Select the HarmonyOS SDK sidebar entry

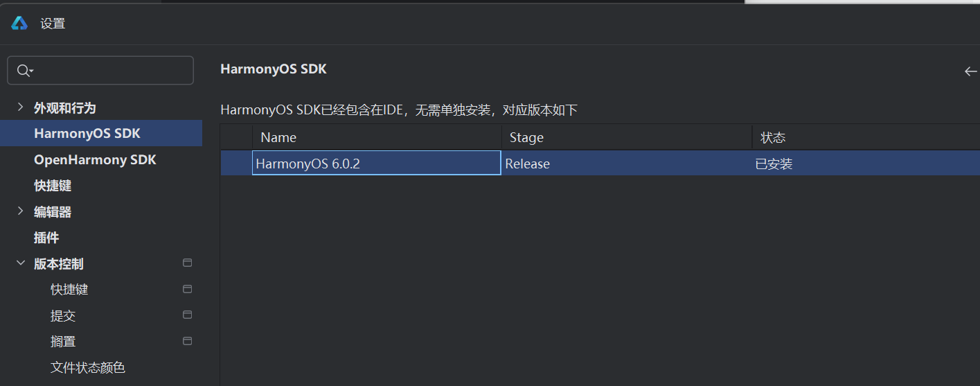point(87,133)
